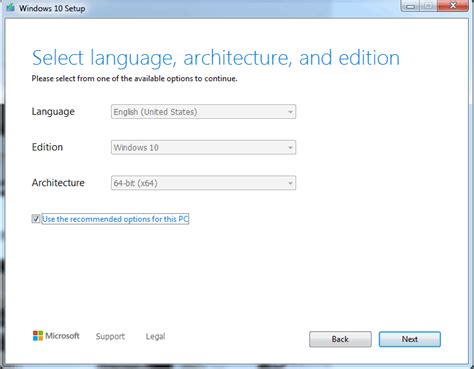Uncheck 'Use the recommended options for this PC'
474x369 pixels.
36,219
